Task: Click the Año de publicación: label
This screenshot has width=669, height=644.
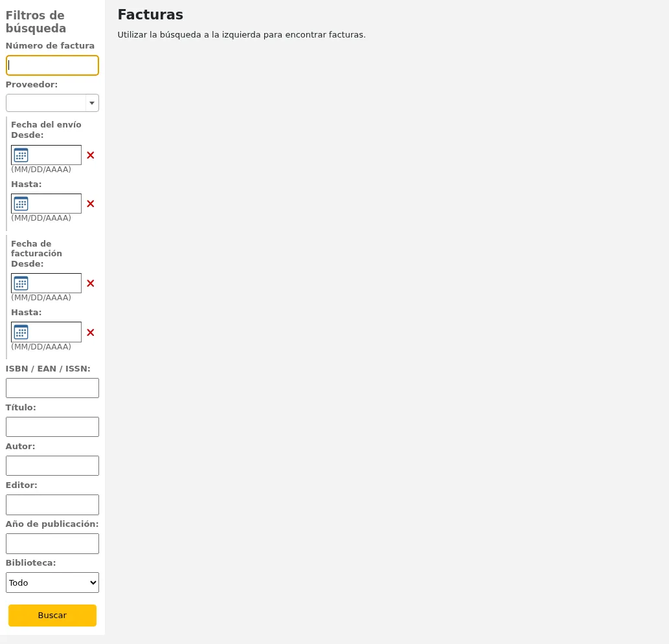Action: (52, 524)
